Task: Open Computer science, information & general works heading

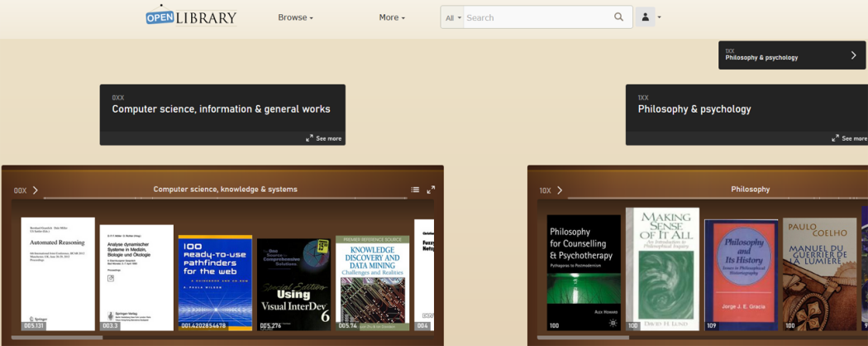Action: click(221, 109)
